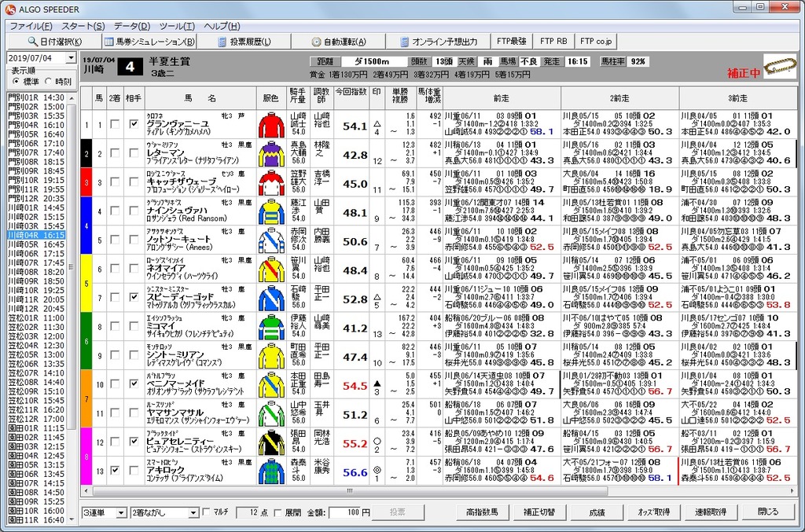Click the 高指数馬 button

point(482,512)
